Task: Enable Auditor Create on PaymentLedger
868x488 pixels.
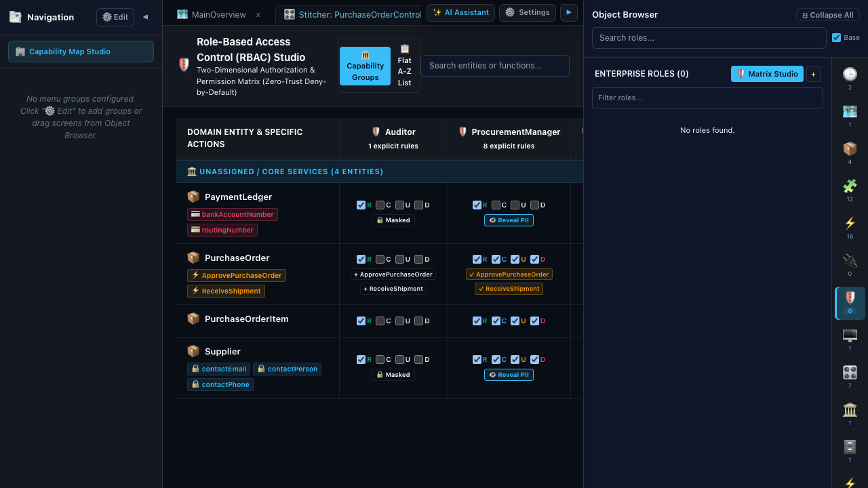Action: [380, 205]
